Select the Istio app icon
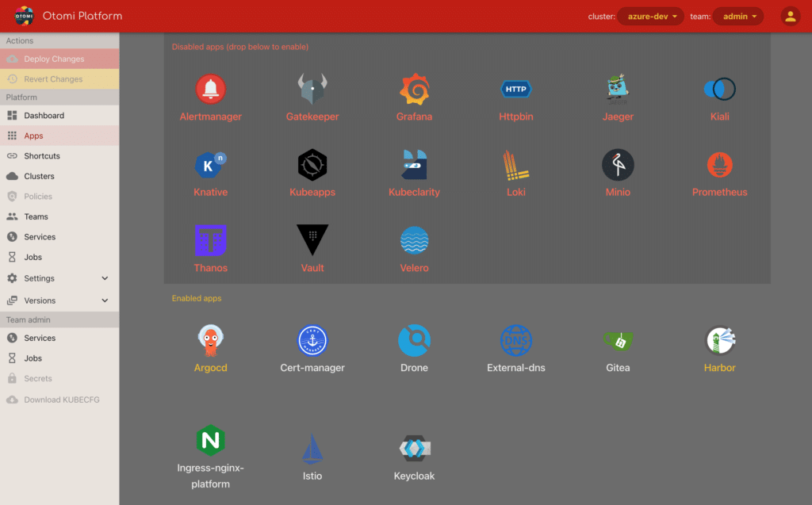The image size is (812, 505). (x=312, y=449)
